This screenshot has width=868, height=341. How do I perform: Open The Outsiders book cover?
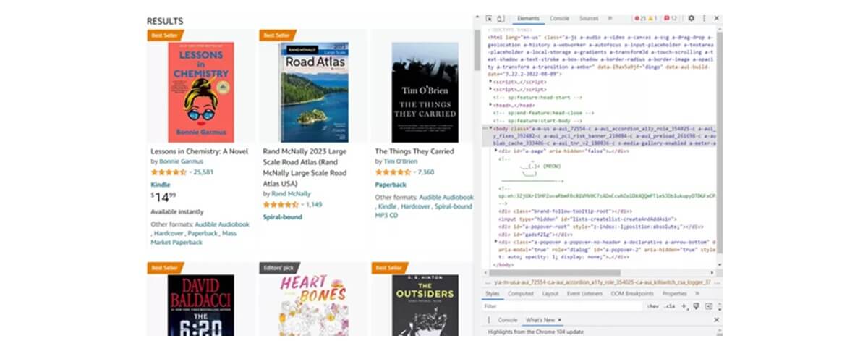[425, 305]
